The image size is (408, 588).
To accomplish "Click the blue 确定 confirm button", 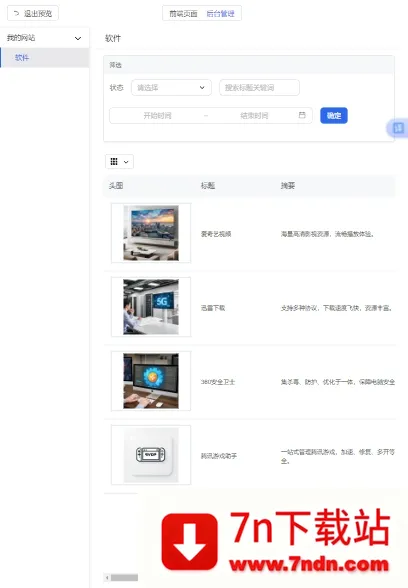I will tap(334, 116).
